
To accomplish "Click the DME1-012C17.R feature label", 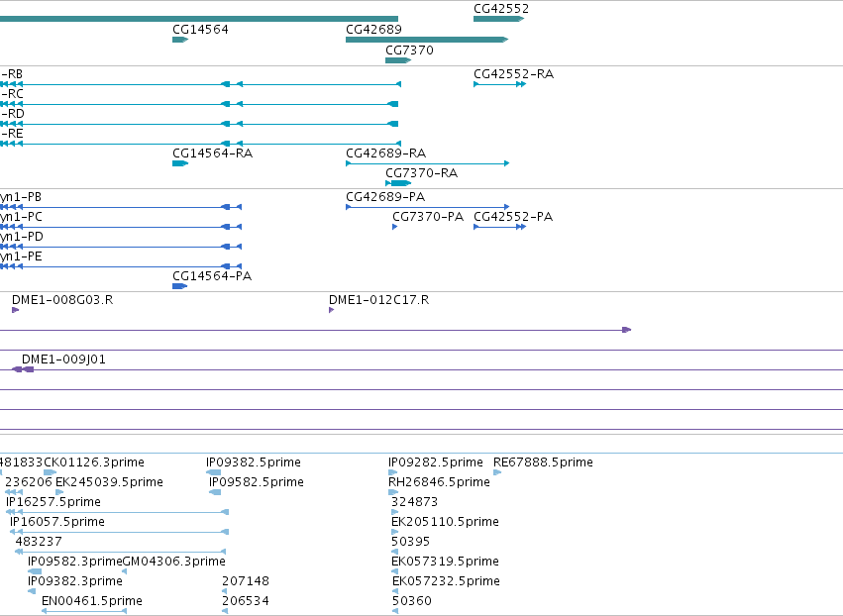I will [x=379, y=300].
